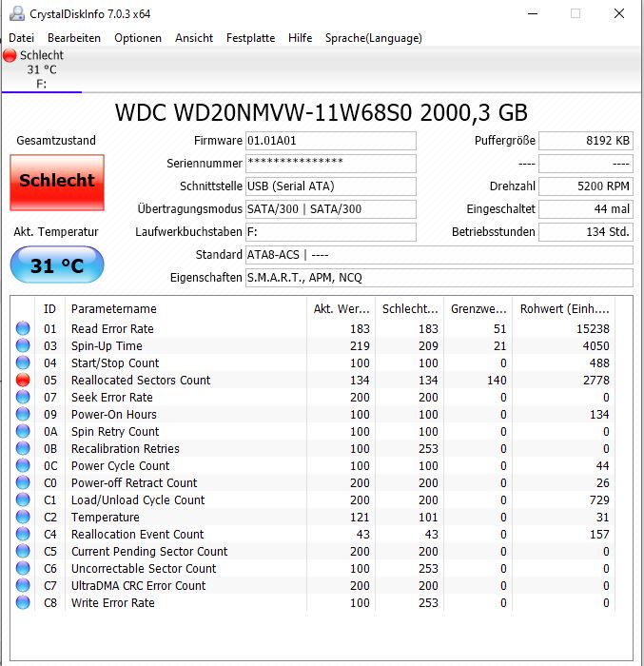The image size is (644, 666).
Task: Click blue status icon for Recalibration Retries
Action: point(23,448)
